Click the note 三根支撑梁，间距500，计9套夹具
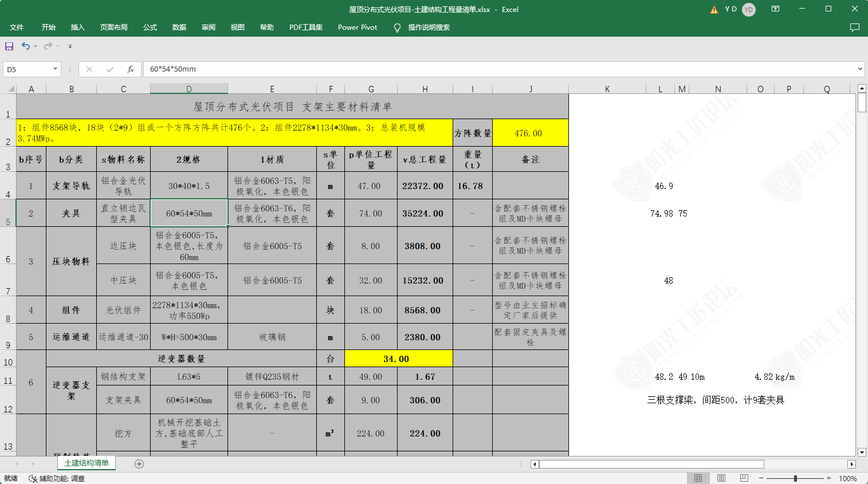The width and height of the screenshot is (868, 484). tap(716, 400)
